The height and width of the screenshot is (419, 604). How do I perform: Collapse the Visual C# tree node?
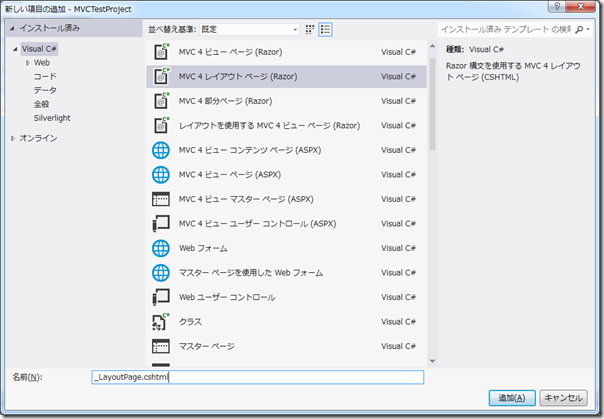(15, 49)
